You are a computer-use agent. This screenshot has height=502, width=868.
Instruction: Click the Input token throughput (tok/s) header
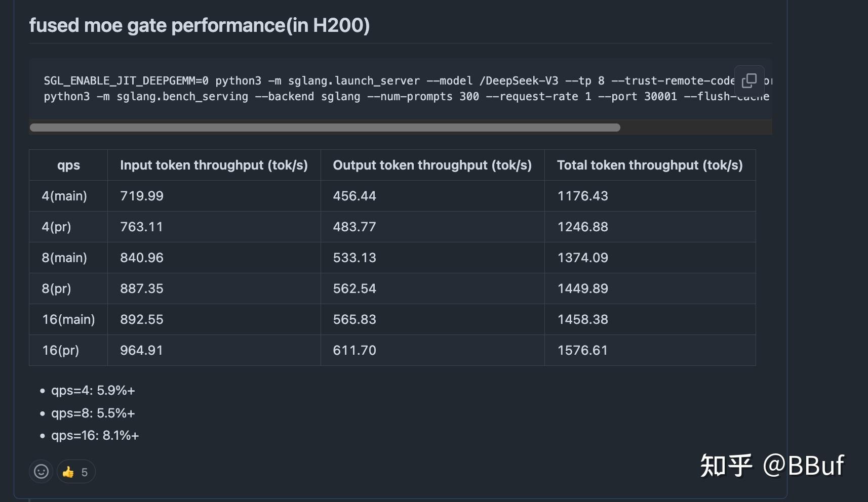[x=214, y=165]
